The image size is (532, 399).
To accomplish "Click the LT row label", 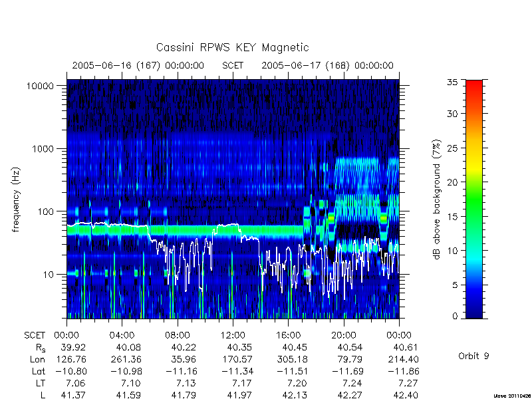I will click(40, 383).
